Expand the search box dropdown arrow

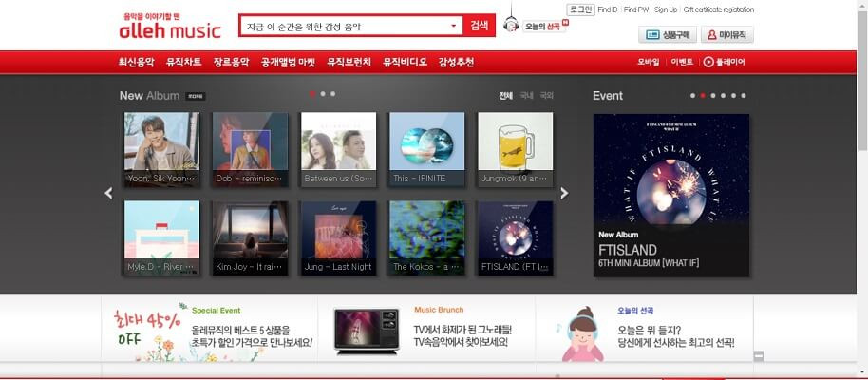pos(453,26)
